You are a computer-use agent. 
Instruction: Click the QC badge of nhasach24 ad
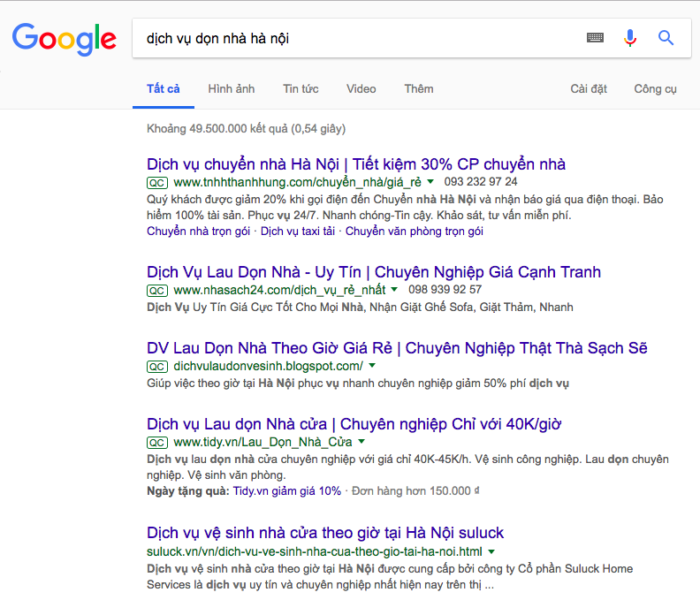[x=157, y=291]
